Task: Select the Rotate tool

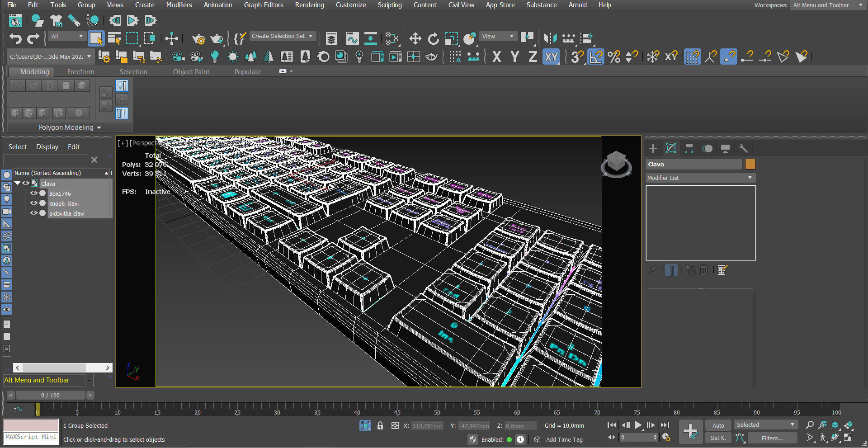Action: pos(433,39)
